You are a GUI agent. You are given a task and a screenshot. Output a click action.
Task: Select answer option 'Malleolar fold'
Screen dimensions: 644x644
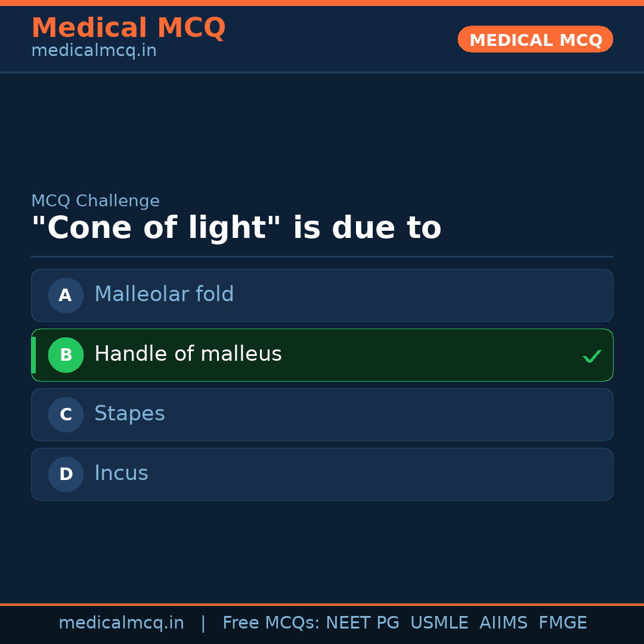[x=322, y=295]
